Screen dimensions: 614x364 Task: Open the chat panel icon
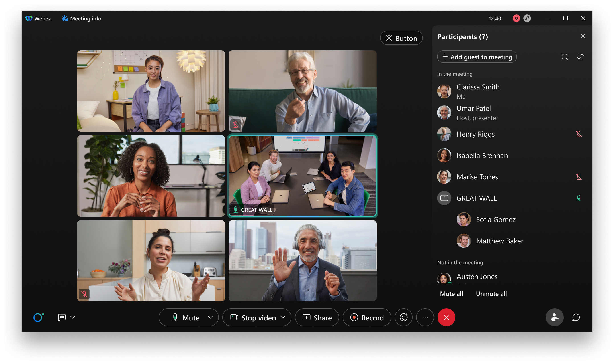click(576, 317)
